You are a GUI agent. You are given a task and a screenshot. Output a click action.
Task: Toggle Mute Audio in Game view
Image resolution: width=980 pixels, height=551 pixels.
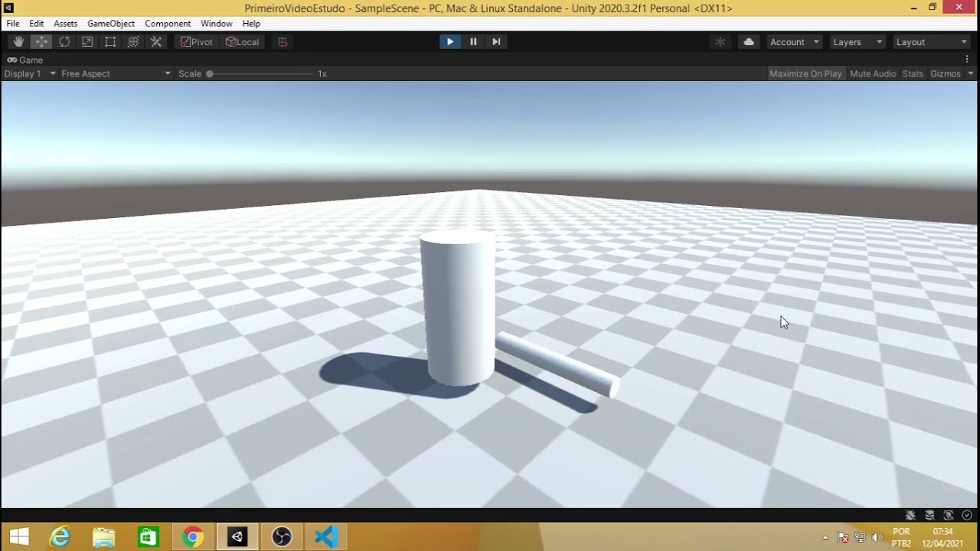coord(873,73)
